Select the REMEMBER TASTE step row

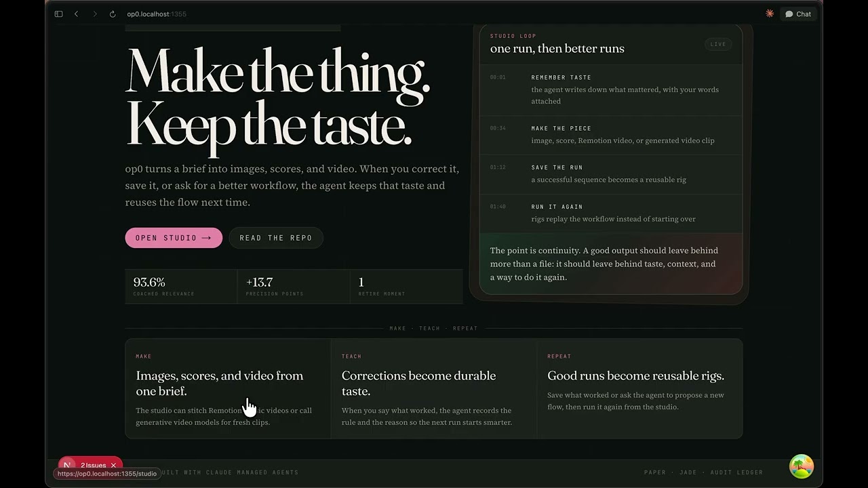coord(611,89)
